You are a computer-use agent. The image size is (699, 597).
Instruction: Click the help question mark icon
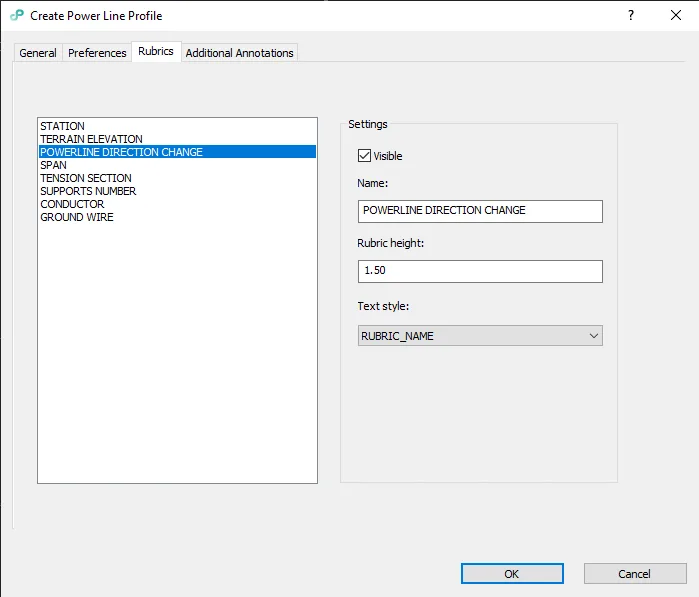[x=631, y=16]
